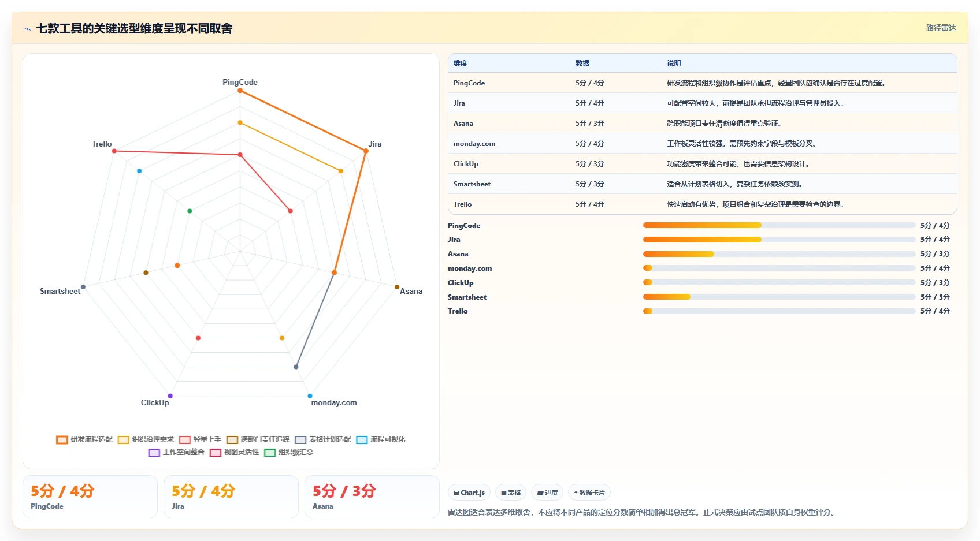
Task: Click the Smartsheet progress row's 5分 / 3分 value
Action: click(x=935, y=297)
